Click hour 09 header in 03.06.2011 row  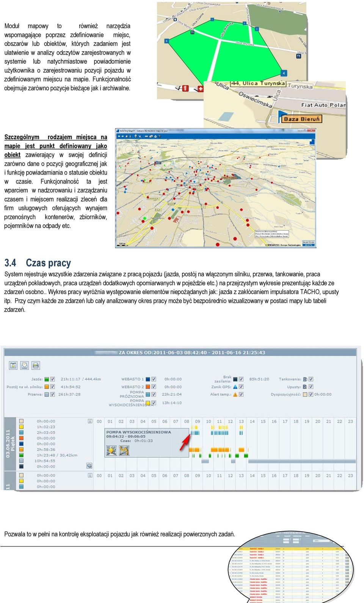pos(198,421)
